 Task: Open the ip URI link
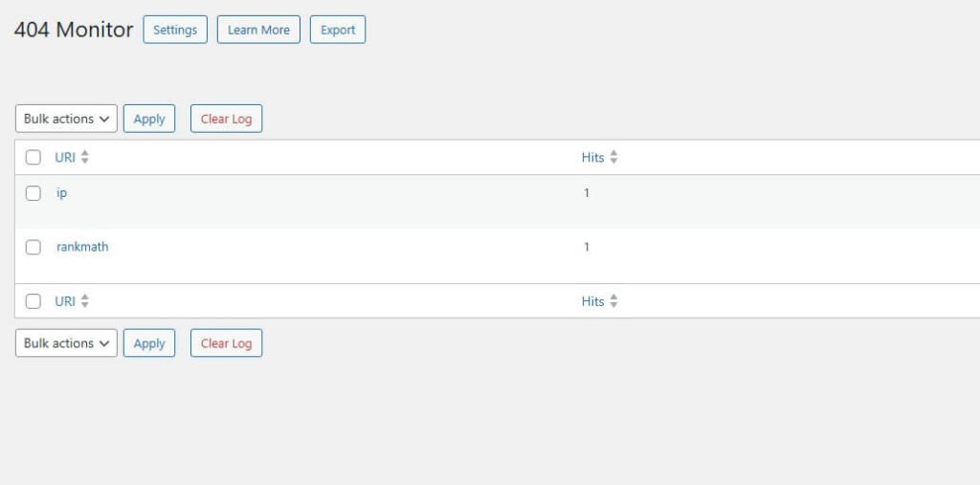(x=62, y=193)
